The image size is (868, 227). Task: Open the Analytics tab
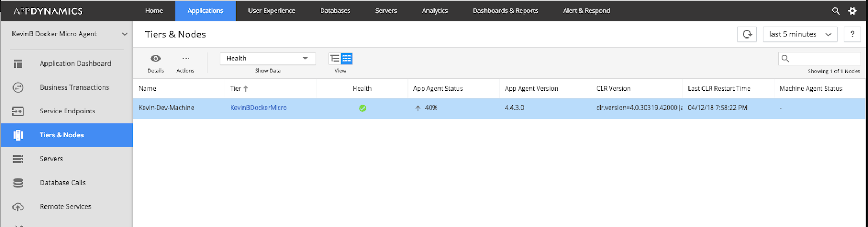(x=435, y=11)
